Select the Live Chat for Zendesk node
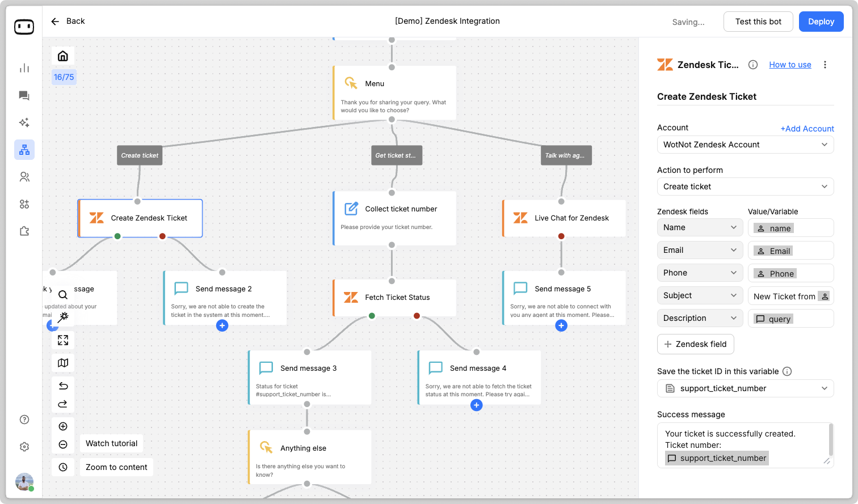Image resolution: width=858 pixels, height=504 pixels. coord(564,218)
